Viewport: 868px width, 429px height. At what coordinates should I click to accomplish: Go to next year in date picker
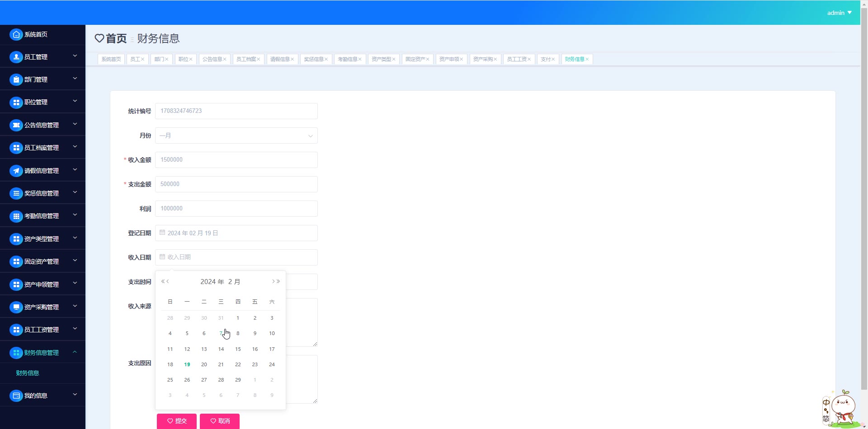[x=278, y=281]
